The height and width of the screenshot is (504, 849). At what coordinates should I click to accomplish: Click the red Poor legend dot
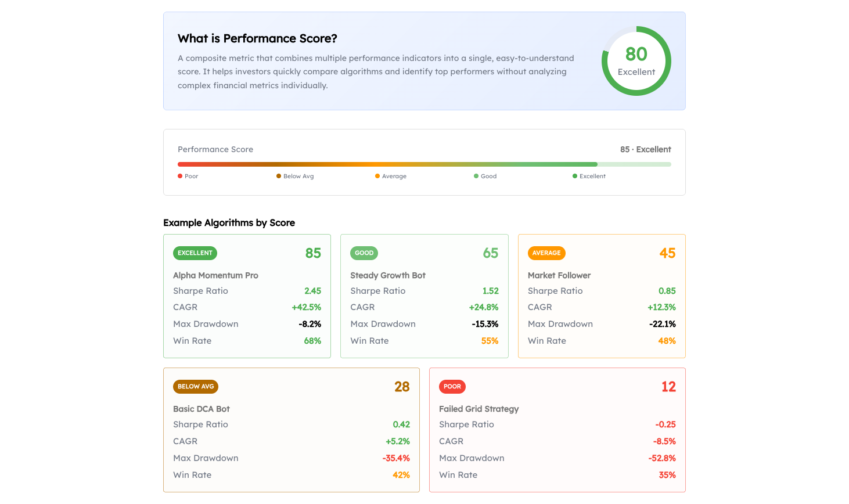click(x=181, y=176)
